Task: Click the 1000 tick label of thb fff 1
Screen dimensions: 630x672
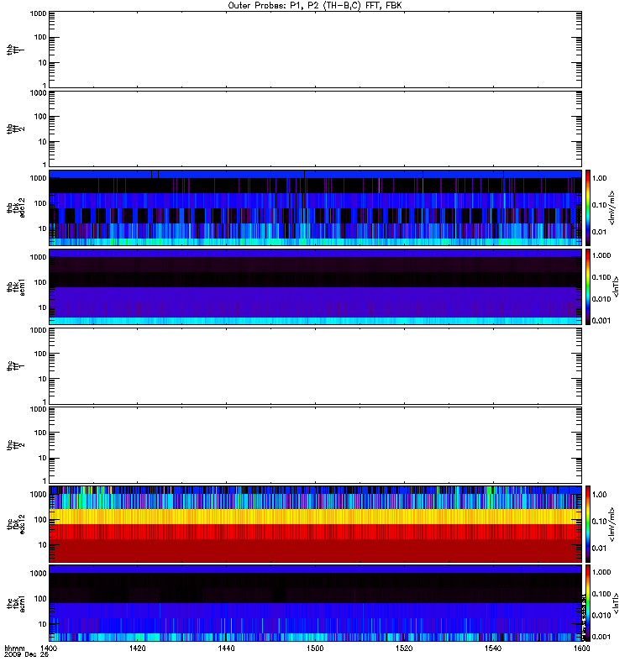Action: pyautogui.click(x=38, y=13)
